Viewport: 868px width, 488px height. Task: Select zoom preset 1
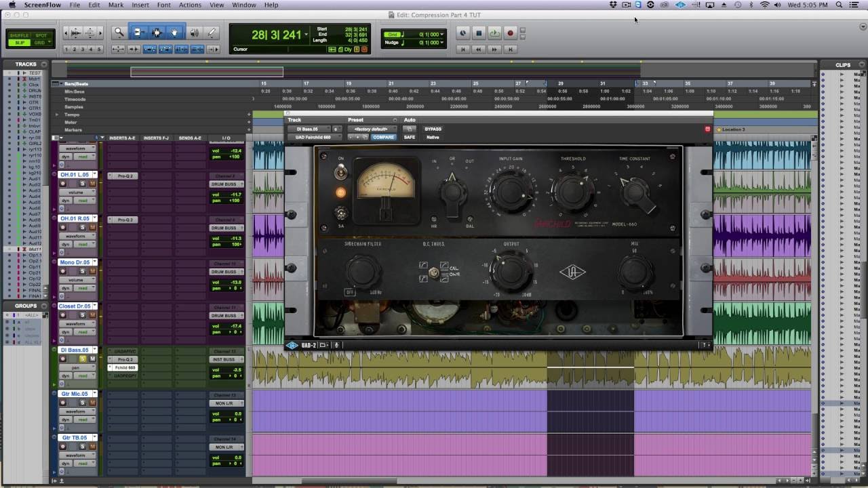(x=68, y=49)
